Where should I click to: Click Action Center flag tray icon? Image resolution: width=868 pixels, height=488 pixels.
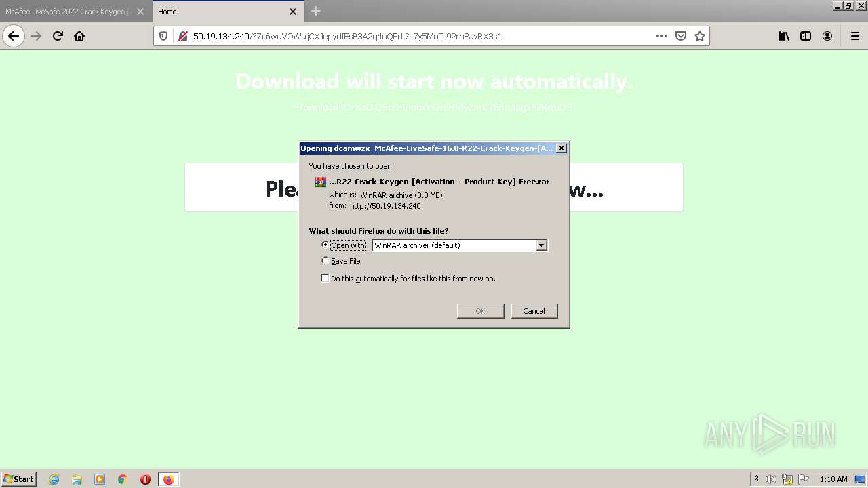click(803, 479)
